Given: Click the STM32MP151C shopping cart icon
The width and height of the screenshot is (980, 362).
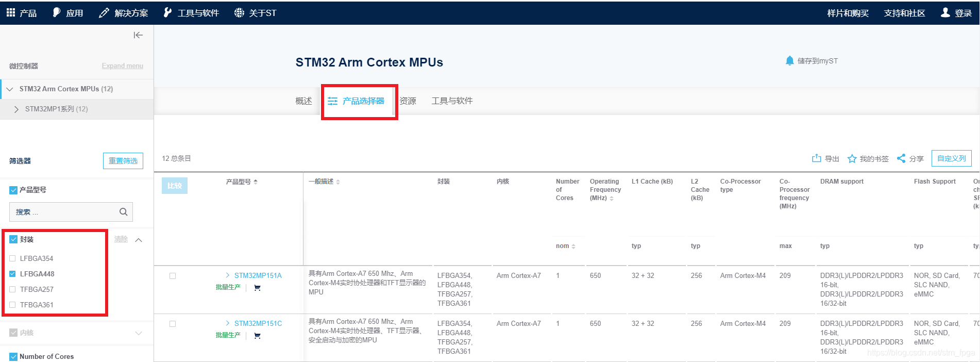Looking at the screenshot, I should 257,336.
